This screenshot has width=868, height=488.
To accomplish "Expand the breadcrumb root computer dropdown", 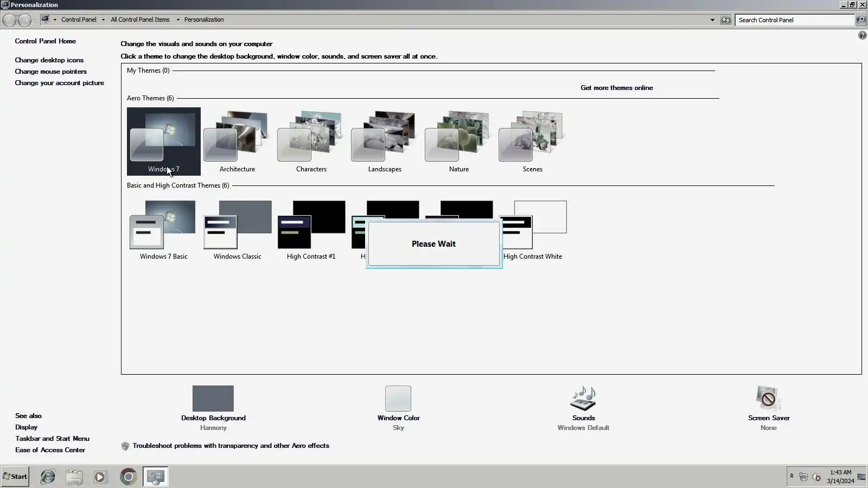I will pyautogui.click(x=55, y=20).
